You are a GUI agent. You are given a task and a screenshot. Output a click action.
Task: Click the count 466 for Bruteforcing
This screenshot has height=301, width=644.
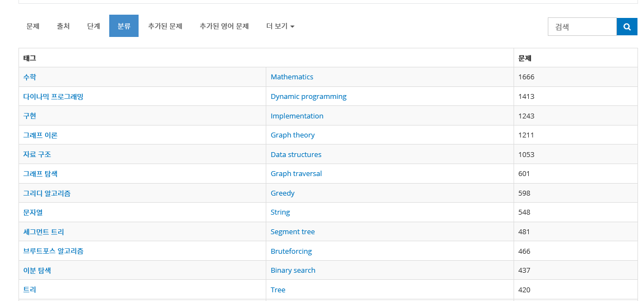tap(524, 251)
